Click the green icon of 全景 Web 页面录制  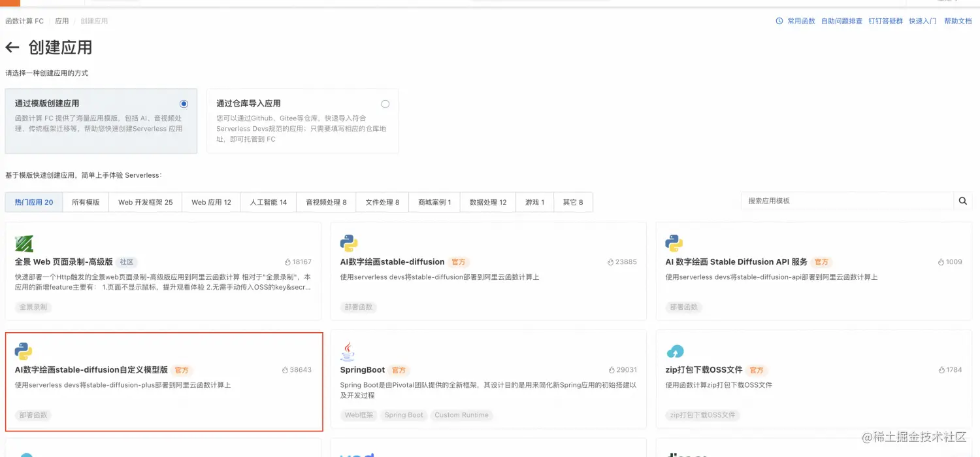click(x=24, y=243)
